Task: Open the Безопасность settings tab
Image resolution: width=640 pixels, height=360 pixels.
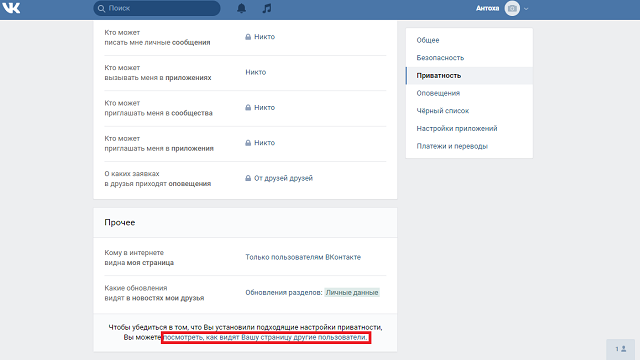Action: pyautogui.click(x=469, y=58)
